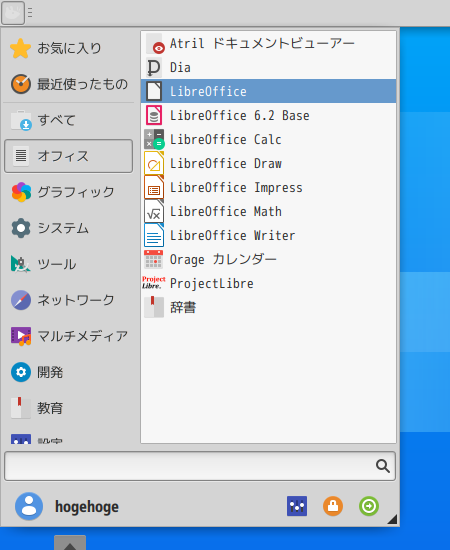The image size is (450, 550).
Task: Open the システム category label
Action: click(63, 228)
